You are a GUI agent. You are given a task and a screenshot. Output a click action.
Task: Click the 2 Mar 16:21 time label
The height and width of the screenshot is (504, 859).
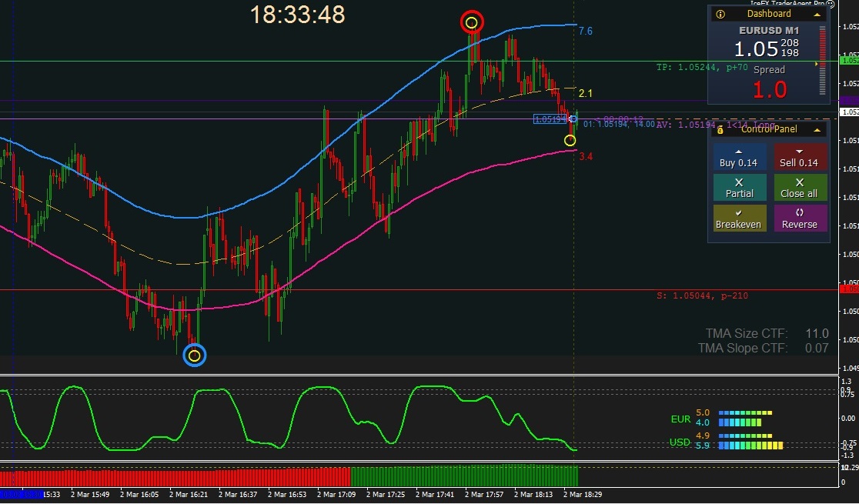click(x=189, y=495)
